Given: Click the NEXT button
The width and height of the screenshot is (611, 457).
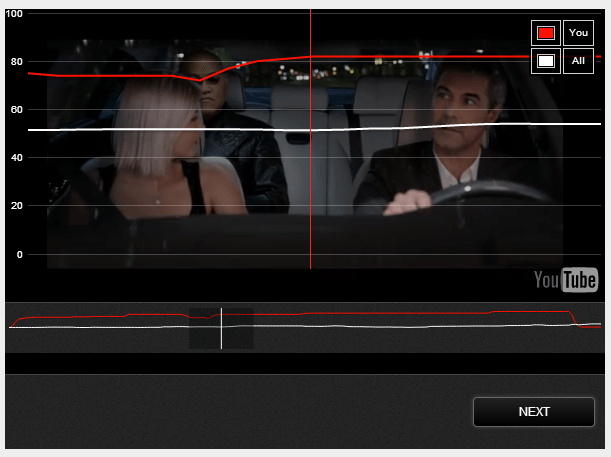Looking at the screenshot, I should (533, 412).
